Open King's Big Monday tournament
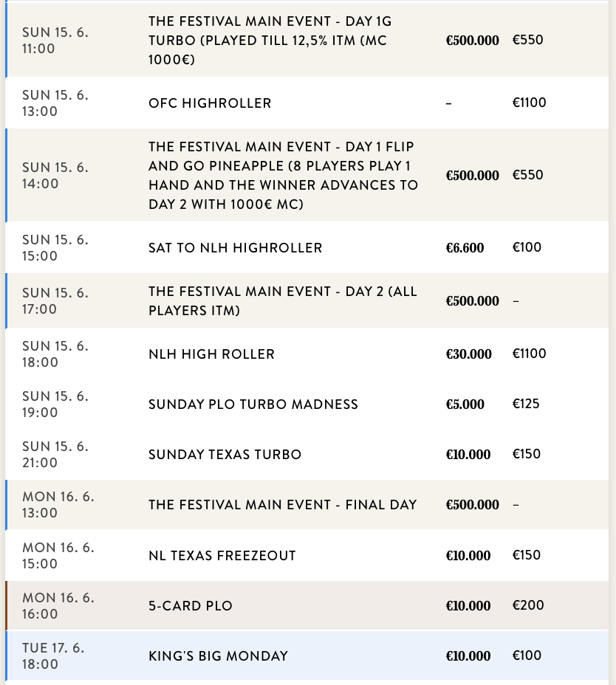 point(218,656)
